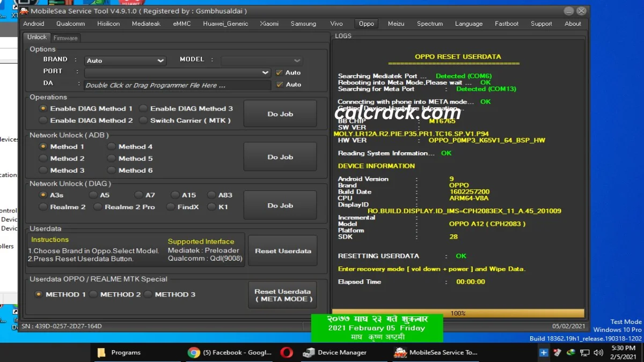Open the Language menu
This screenshot has width=644, height=362.
[x=469, y=24]
